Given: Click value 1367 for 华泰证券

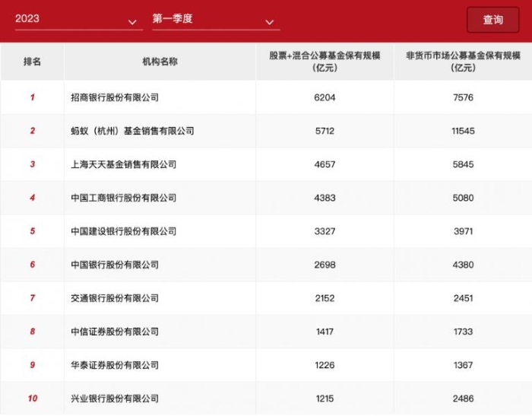Looking at the screenshot, I should pos(463,365).
